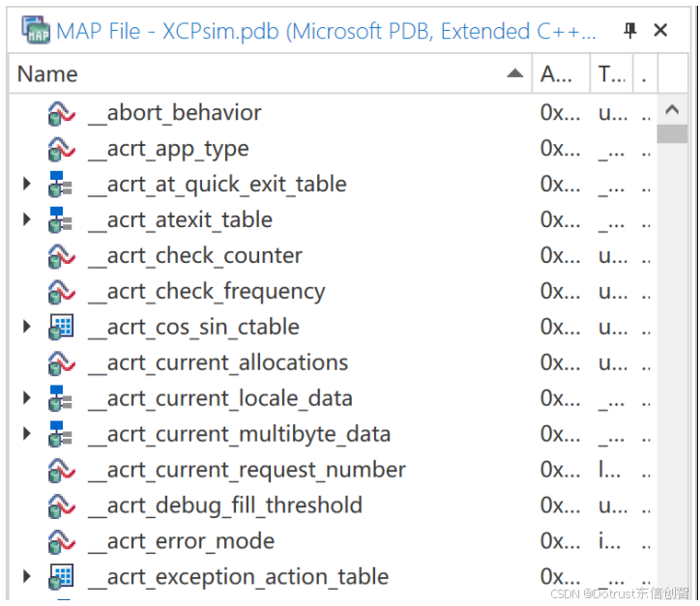Select the __acrt_app_type entry
The image size is (700, 606).
click(168, 150)
